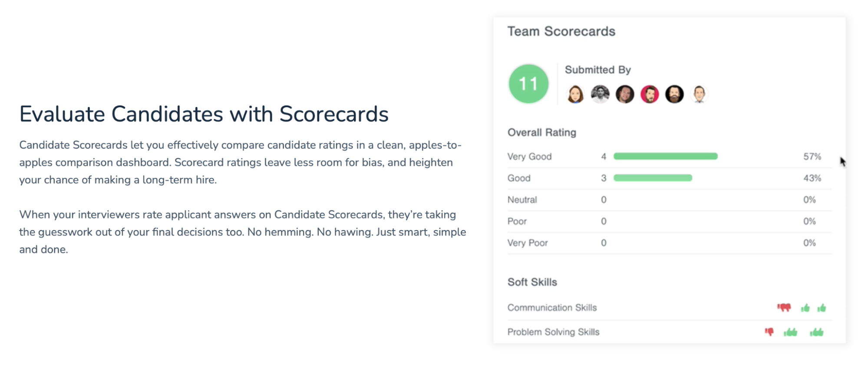The height and width of the screenshot is (368, 868).
Task: Click the Problem Solving Skills label
Action: pos(553,332)
